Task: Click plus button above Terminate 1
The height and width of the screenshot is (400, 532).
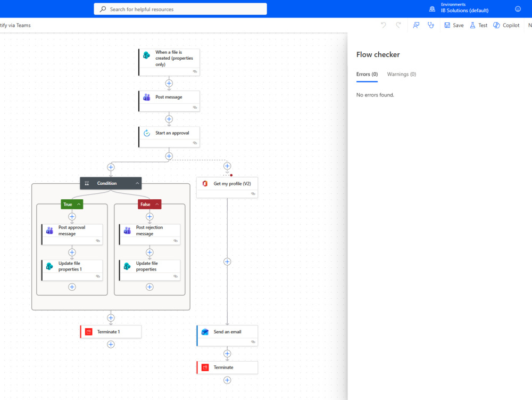Action: click(x=111, y=318)
